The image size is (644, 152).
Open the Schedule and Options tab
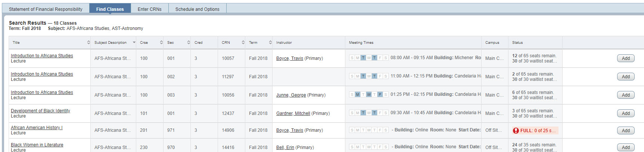[x=197, y=9]
